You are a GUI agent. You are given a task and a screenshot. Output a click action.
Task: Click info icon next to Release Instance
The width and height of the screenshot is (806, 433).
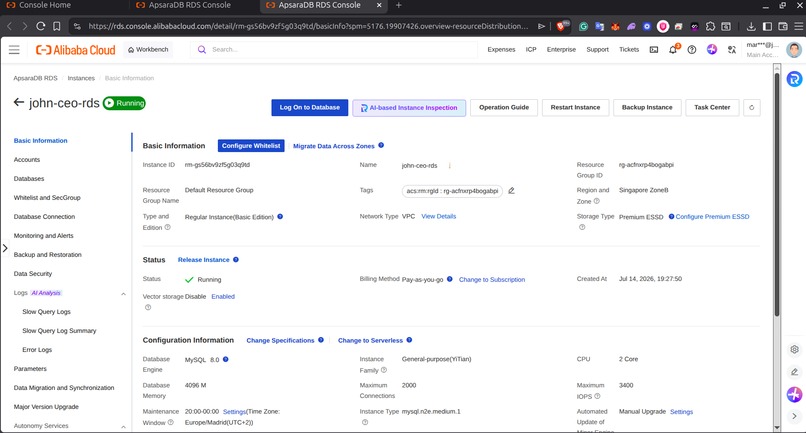pyautogui.click(x=236, y=260)
